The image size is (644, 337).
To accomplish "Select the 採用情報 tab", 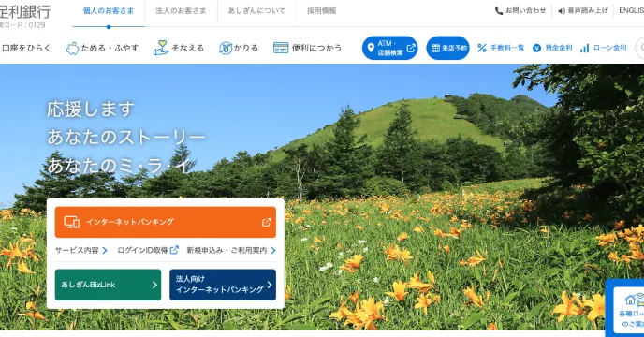I will 322,11.
